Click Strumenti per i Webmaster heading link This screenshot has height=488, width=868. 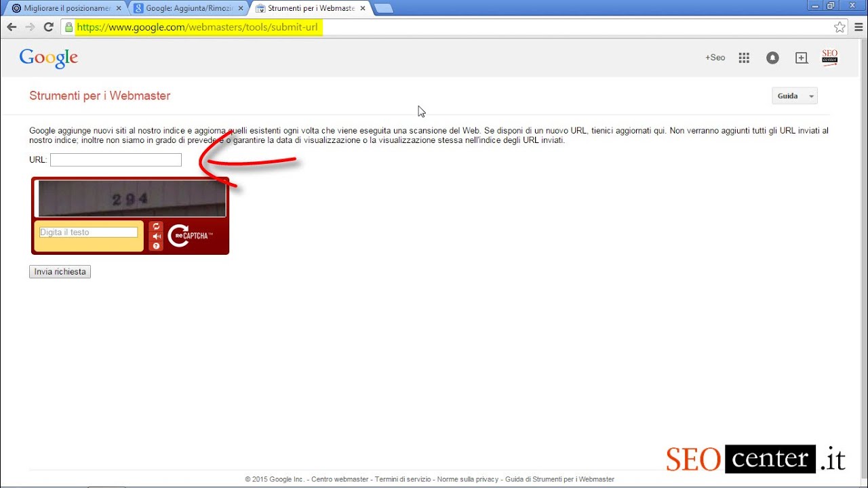click(100, 96)
